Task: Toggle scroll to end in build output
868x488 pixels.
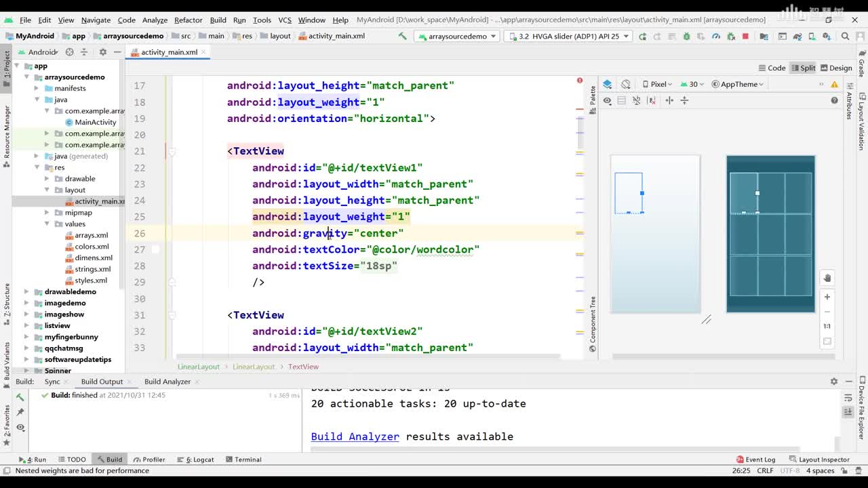Action: (x=848, y=412)
